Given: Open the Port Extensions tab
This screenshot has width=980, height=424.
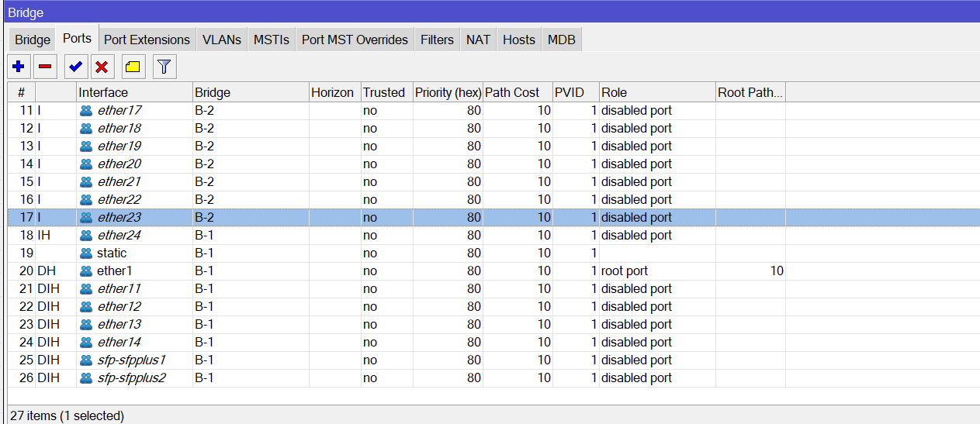Looking at the screenshot, I should (147, 40).
